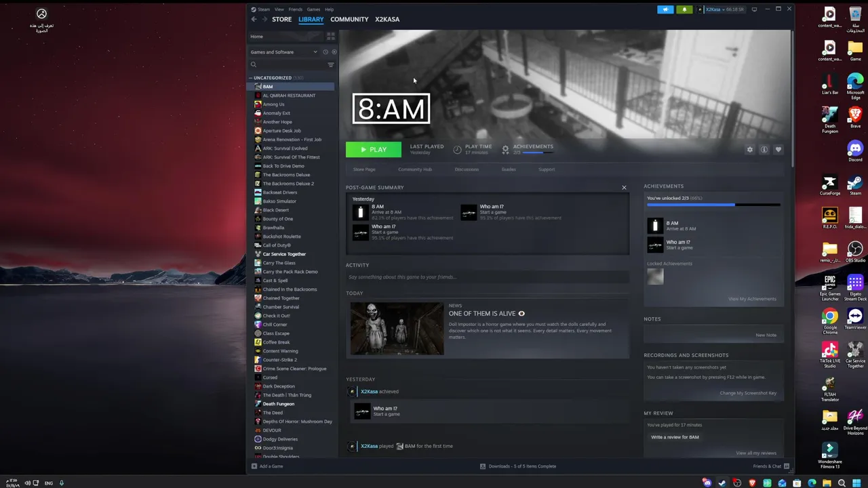868x488 pixels.
Task: Open Games and Software dropdown
Action: 283,52
